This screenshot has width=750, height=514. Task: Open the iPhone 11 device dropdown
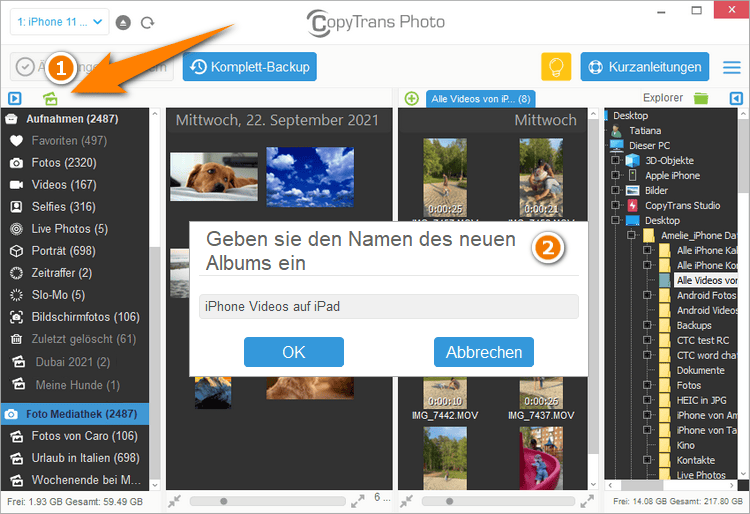pyautogui.click(x=59, y=22)
